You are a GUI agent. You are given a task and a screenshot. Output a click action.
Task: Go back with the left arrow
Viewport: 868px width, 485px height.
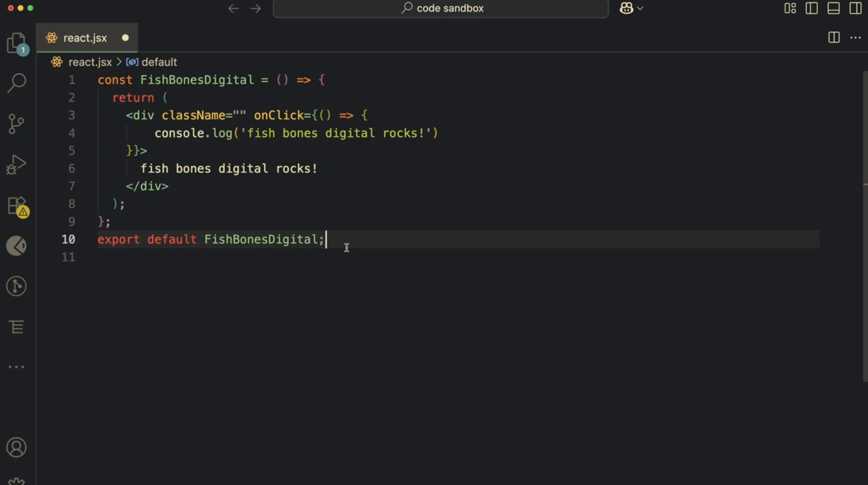tap(233, 8)
